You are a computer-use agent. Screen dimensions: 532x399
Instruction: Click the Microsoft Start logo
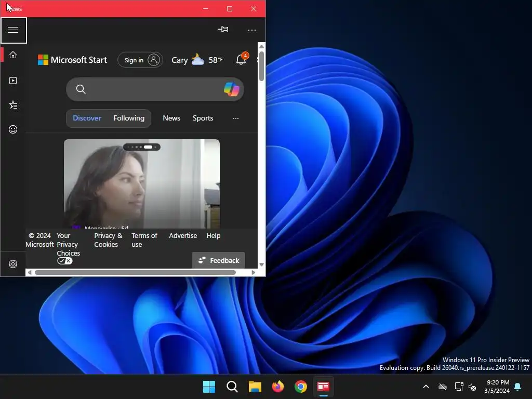(x=72, y=60)
